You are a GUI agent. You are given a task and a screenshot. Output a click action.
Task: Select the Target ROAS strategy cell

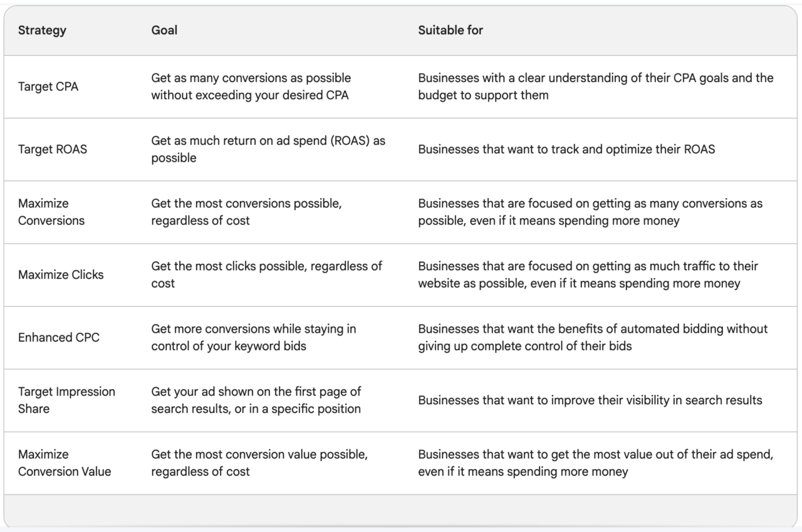pos(53,149)
